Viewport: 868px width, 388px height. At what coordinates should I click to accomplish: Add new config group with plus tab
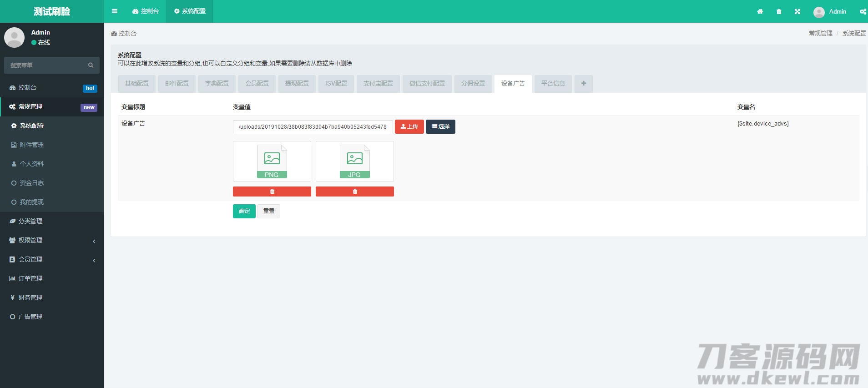(x=583, y=84)
